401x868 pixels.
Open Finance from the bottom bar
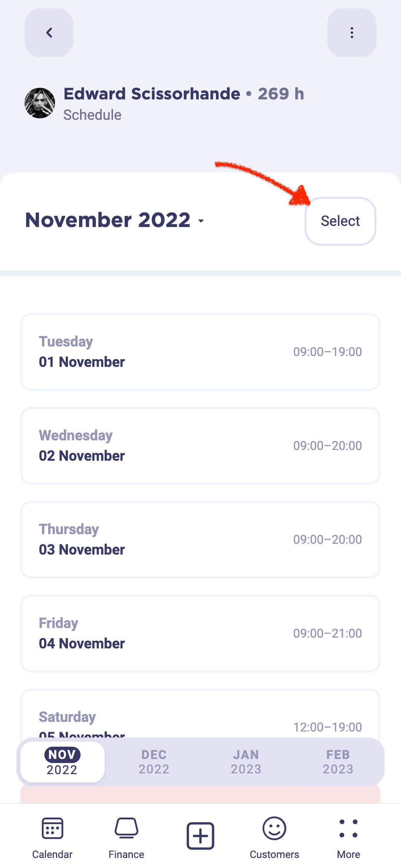pos(126,838)
